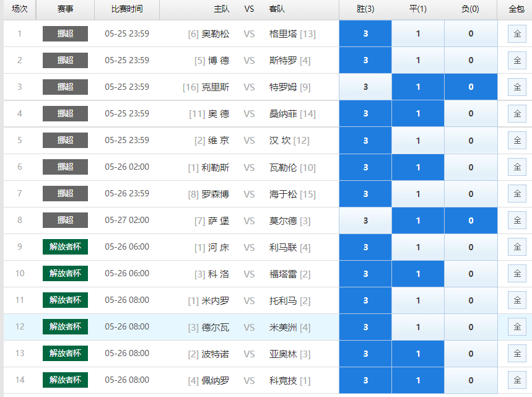Select all outcomes 全 for match 1
Viewport: 532px width, 397px height.
click(517, 33)
